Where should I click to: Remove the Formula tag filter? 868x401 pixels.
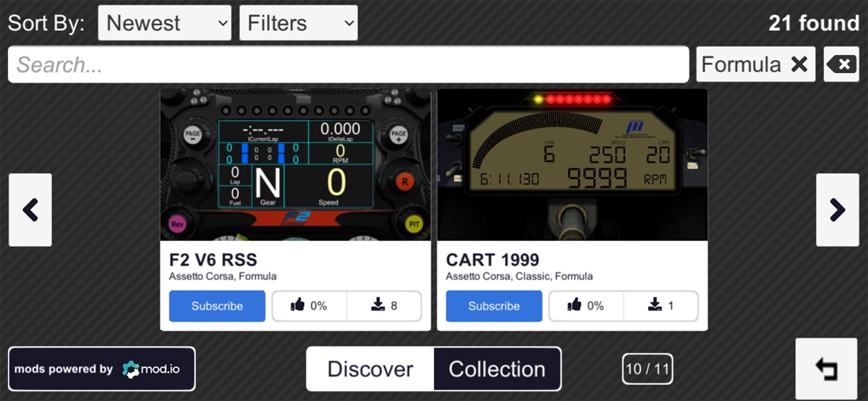coord(799,64)
